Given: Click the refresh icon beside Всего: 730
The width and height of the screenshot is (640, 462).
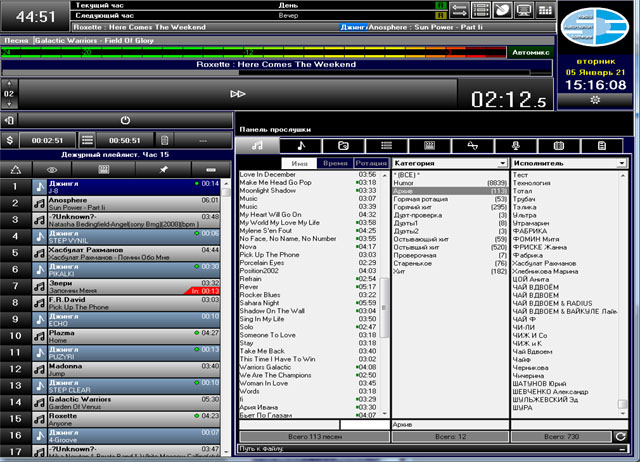Looking at the screenshot, I should [x=620, y=437].
